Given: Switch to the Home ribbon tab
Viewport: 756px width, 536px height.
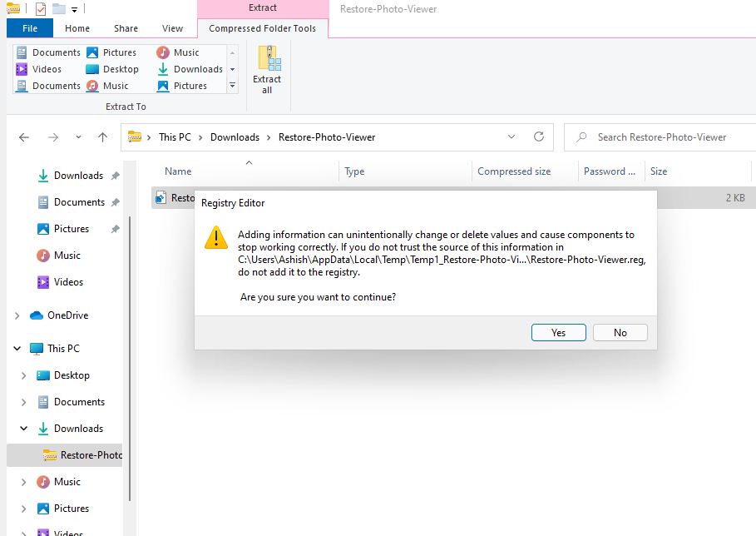Looking at the screenshot, I should (x=77, y=28).
